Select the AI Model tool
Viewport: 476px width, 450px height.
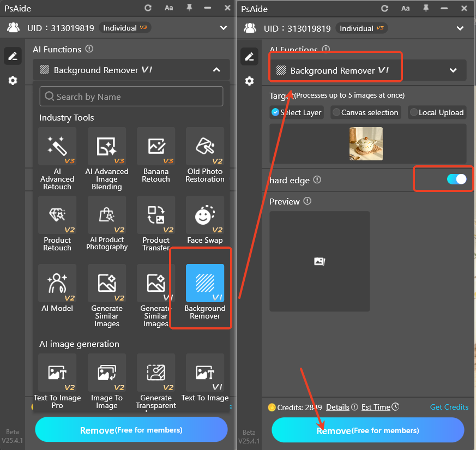pyautogui.click(x=57, y=284)
